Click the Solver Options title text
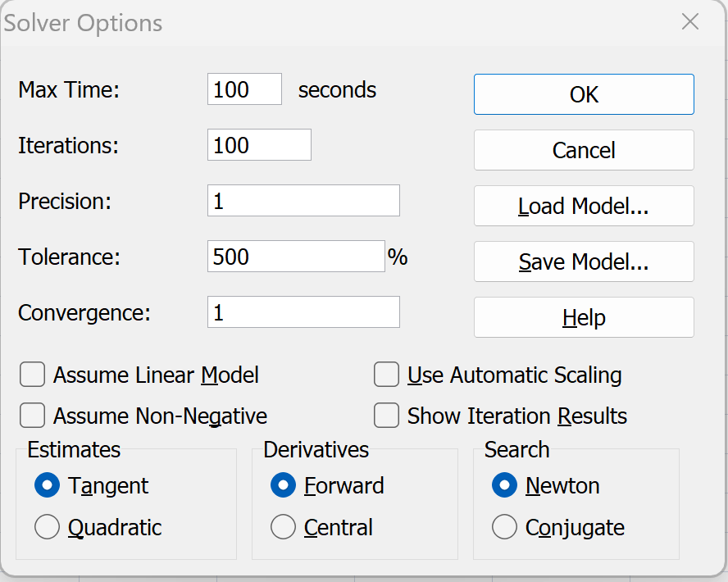Image resolution: width=728 pixels, height=582 pixels. click(83, 23)
